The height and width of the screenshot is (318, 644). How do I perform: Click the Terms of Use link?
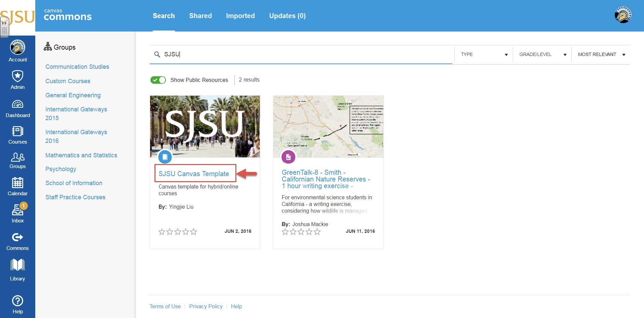pos(165,306)
